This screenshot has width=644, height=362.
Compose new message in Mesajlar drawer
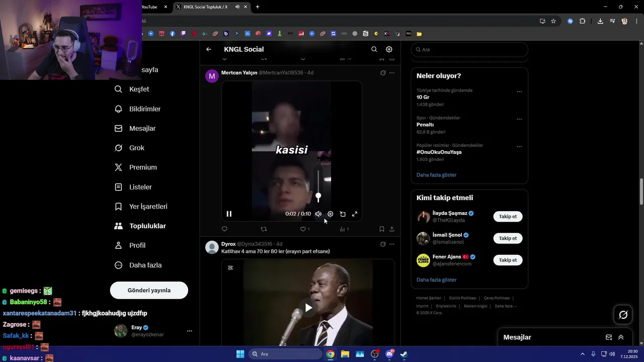(609, 337)
